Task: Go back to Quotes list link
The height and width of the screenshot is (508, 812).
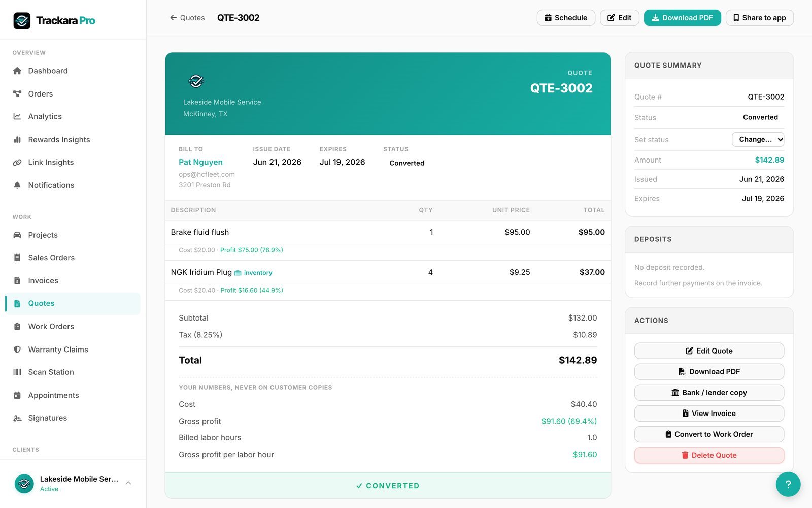Action: pos(187,18)
